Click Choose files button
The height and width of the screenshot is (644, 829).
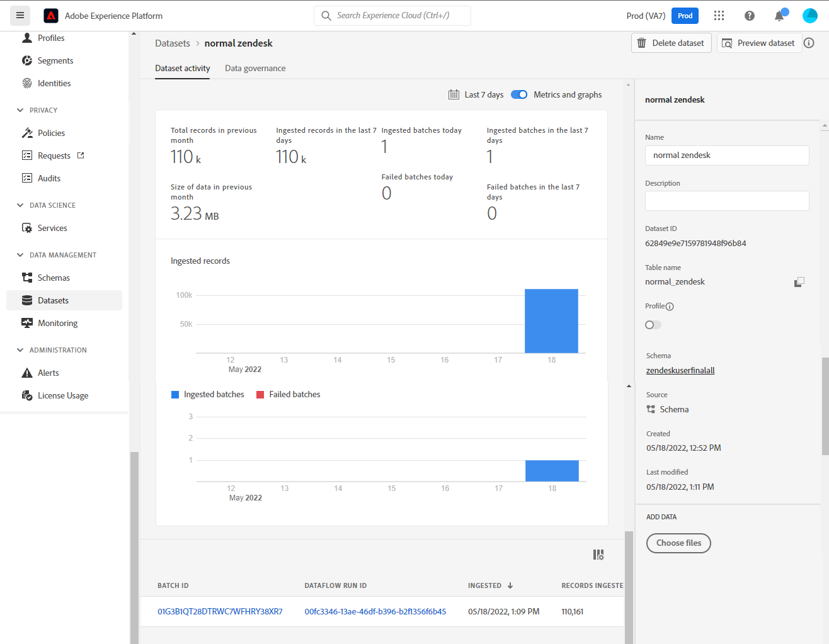678,543
